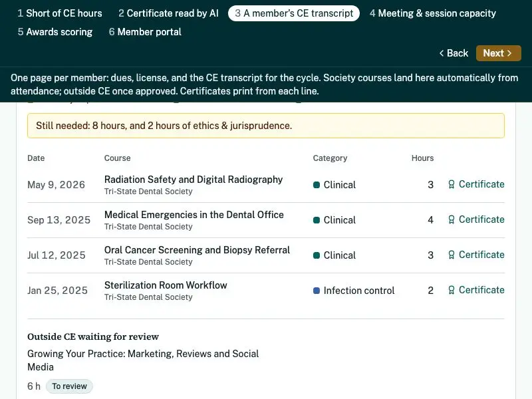Image resolution: width=532 pixels, height=399 pixels.
Task: Click Clinical label in Oral Cancer row
Action: tap(340, 255)
